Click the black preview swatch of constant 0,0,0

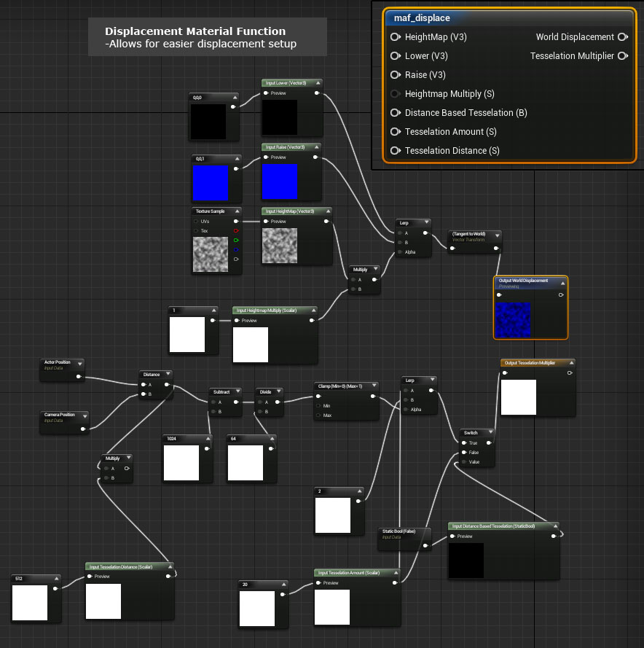(x=208, y=121)
